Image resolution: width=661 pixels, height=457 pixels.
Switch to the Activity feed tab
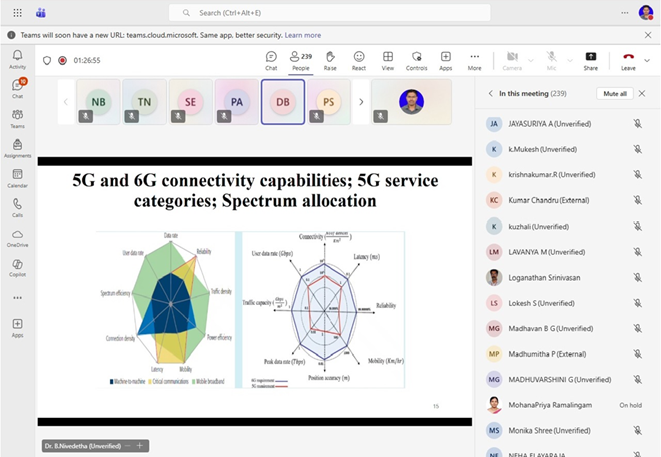(17, 59)
